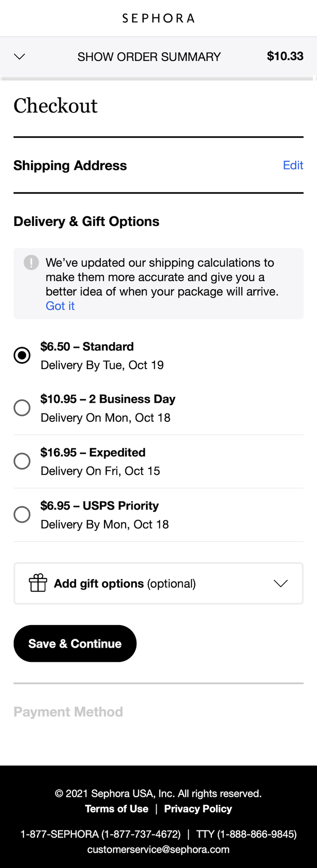Choose the $10.95 2 Business Day option

click(x=22, y=408)
